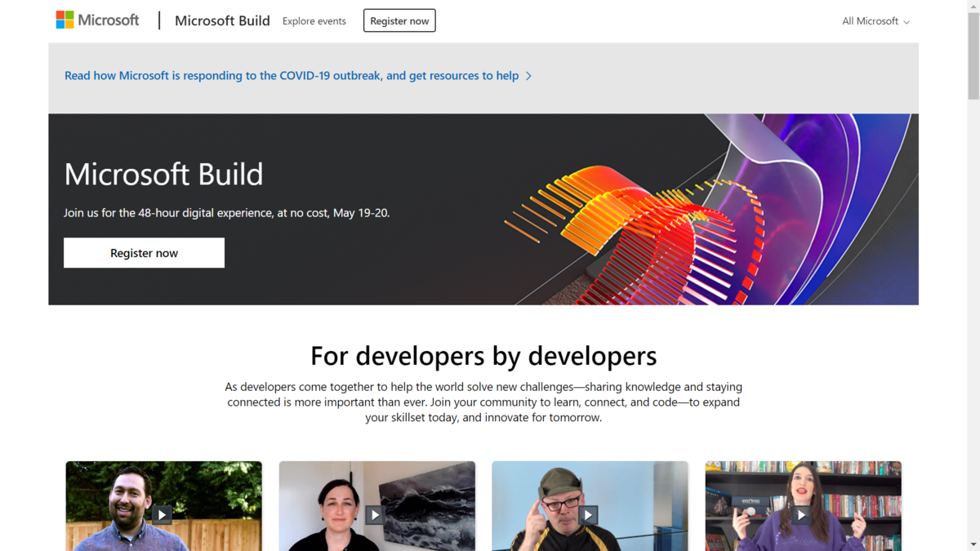Click the white Register now hero button

[144, 253]
